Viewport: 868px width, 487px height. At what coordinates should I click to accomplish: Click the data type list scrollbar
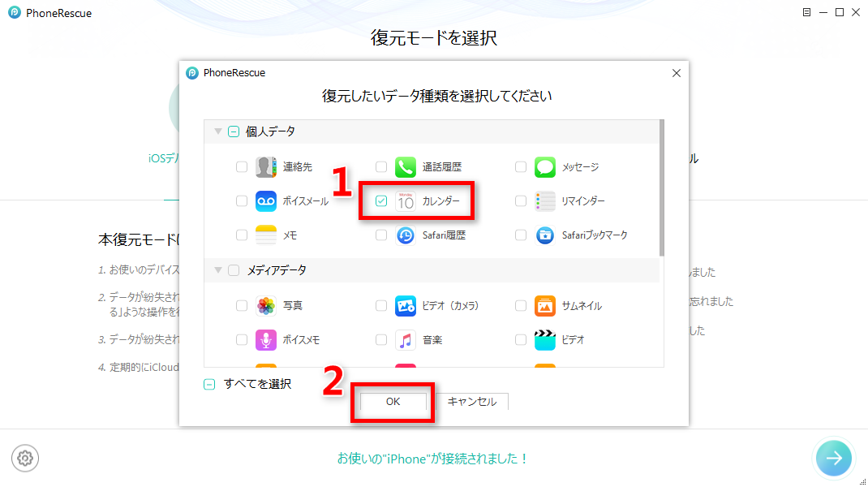click(x=661, y=188)
